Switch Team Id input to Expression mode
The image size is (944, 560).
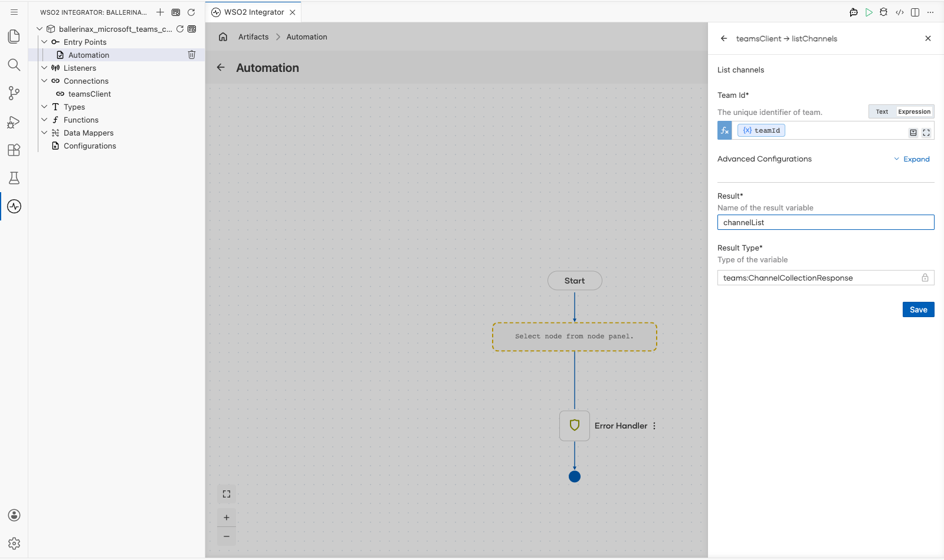click(x=914, y=111)
